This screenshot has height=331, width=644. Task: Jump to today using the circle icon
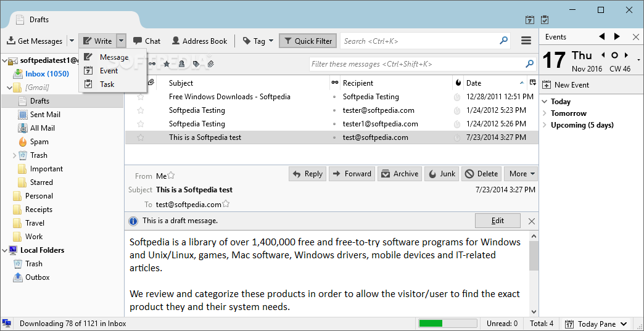click(615, 55)
